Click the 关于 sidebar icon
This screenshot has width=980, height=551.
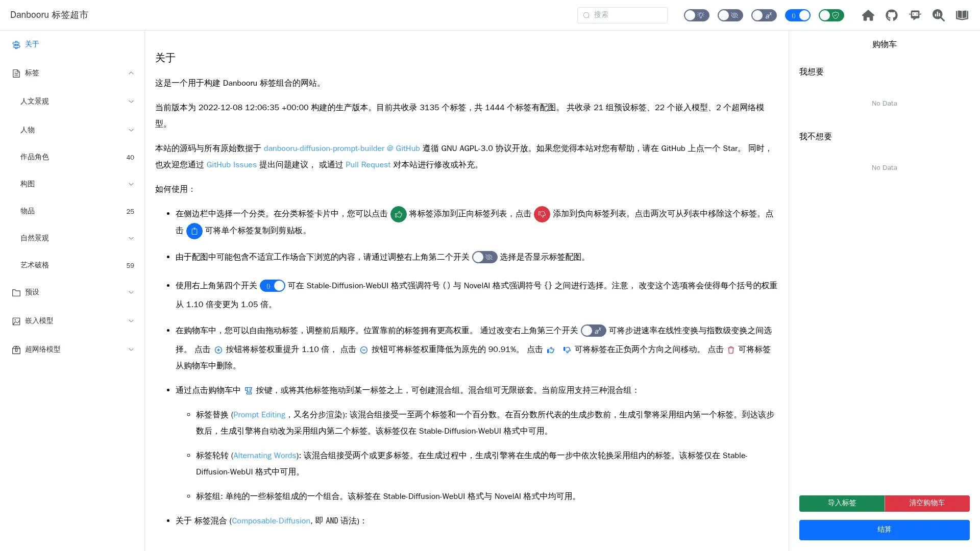pos(16,45)
